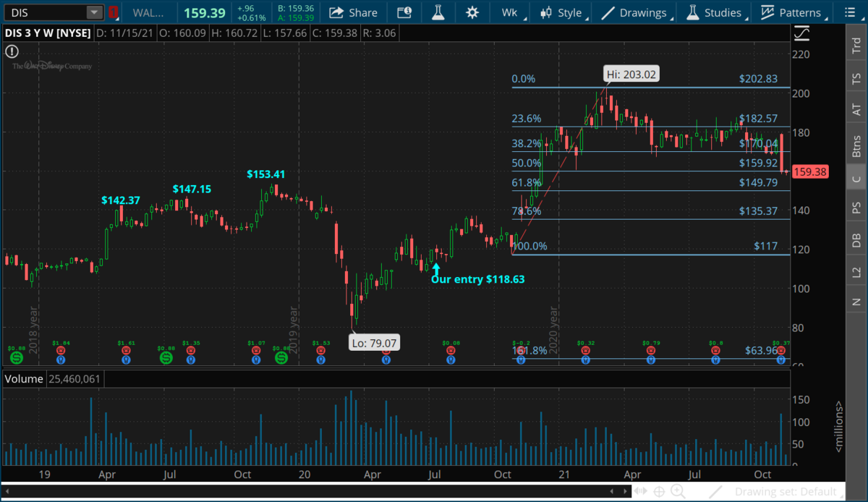The image size is (868, 502).
Task: Open the news and calendar events icon
Action: click(405, 12)
